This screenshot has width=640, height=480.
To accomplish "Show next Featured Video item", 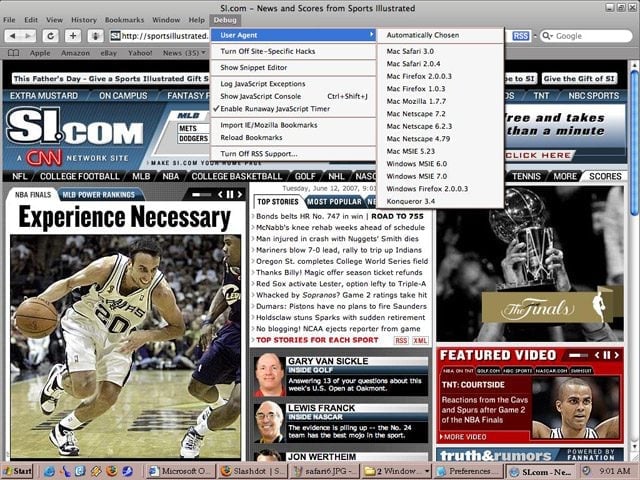I will (x=616, y=355).
